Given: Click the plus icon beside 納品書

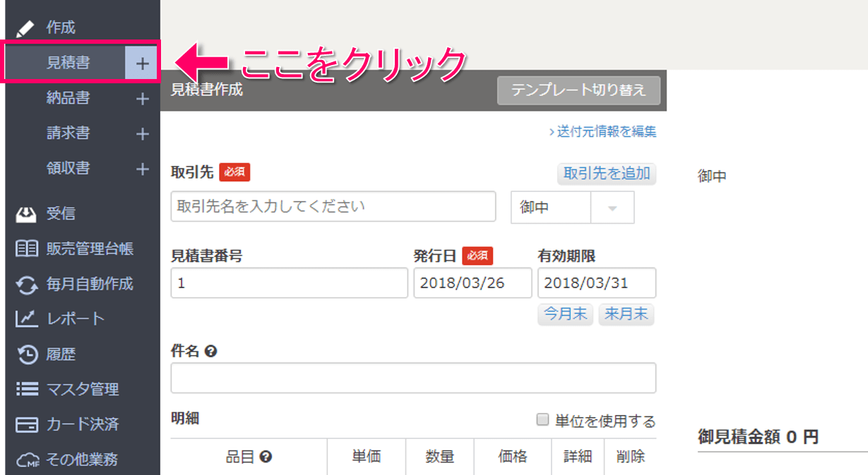Looking at the screenshot, I should [142, 99].
